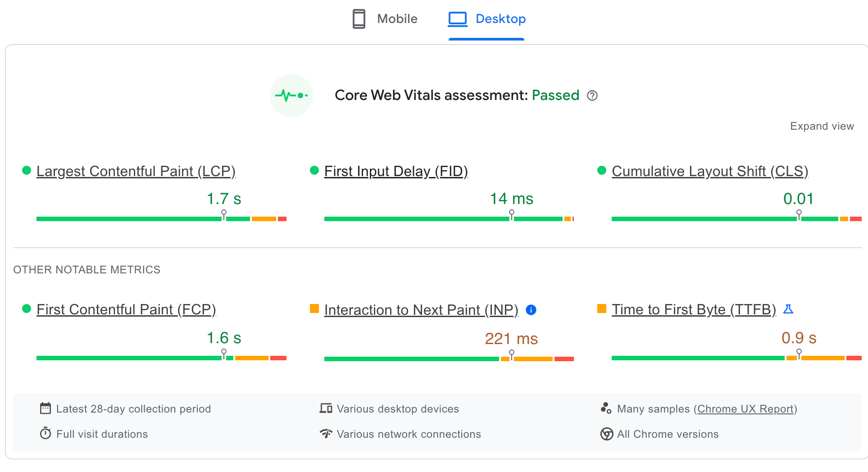Screen dimensions: 868x472
Task: Click the TTFB distribution bar
Action: coord(736,358)
